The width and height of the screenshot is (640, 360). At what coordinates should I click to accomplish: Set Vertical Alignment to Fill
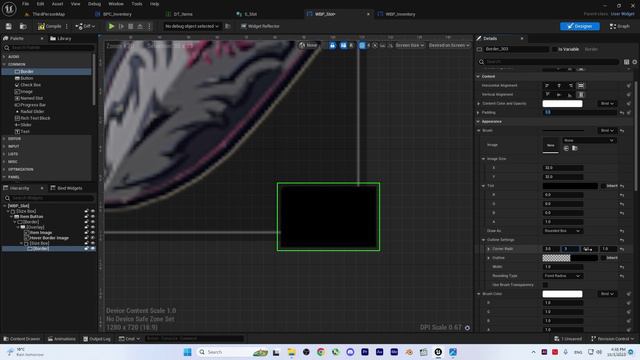[x=581, y=95]
